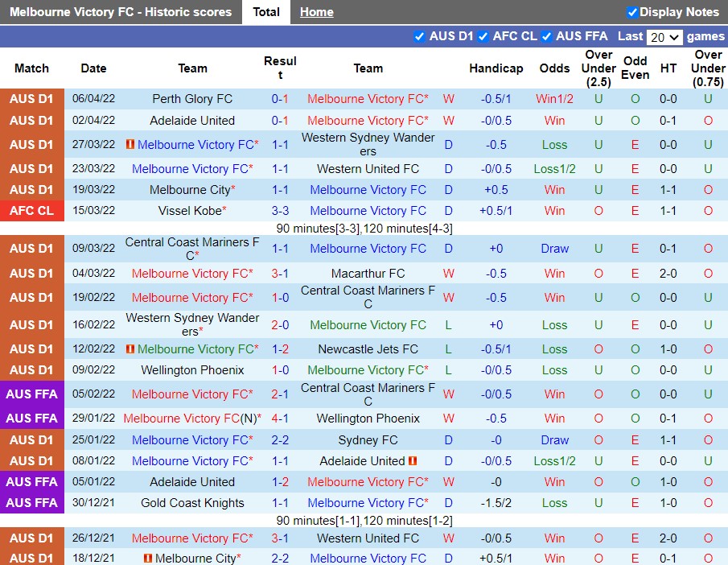The width and height of the screenshot is (728, 565).
Task: Select the Newcastle Jets FC link
Action: pyautogui.click(x=368, y=349)
